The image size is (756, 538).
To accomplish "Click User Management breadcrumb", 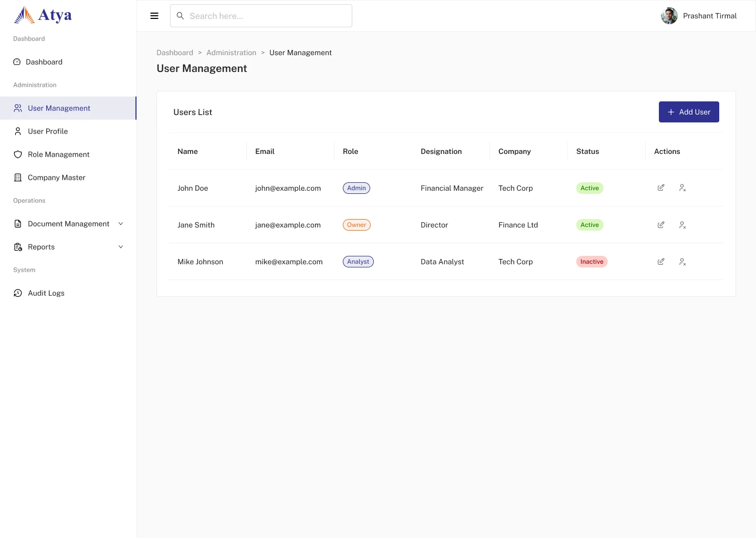I will pos(300,53).
